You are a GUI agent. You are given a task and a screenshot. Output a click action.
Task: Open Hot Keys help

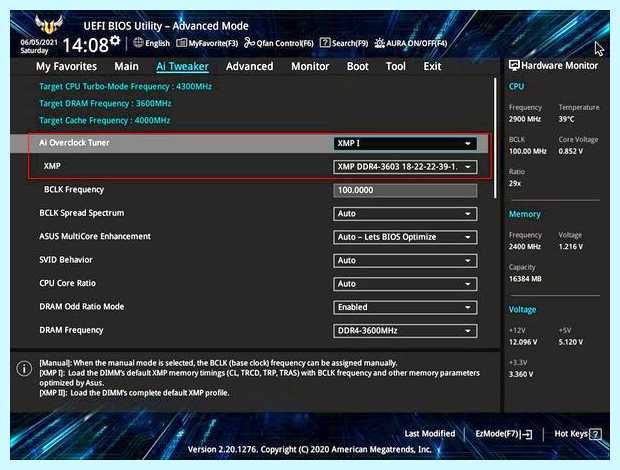[578, 434]
